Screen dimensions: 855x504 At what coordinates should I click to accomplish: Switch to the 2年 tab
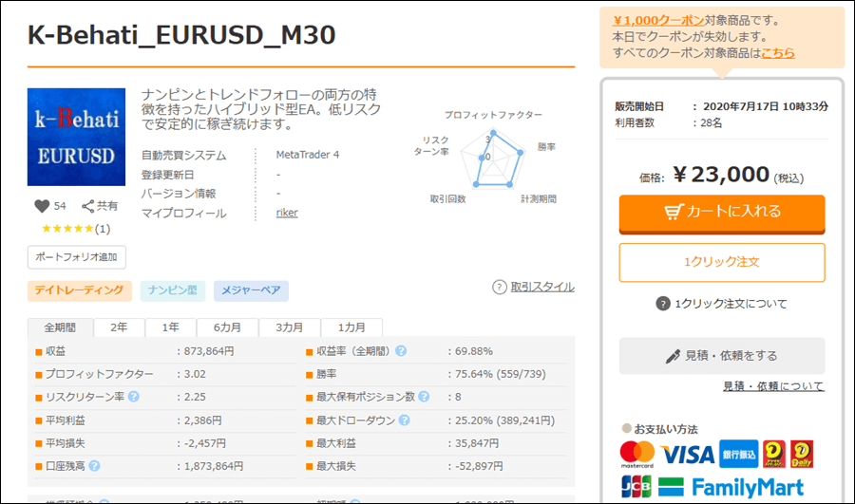click(x=119, y=327)
